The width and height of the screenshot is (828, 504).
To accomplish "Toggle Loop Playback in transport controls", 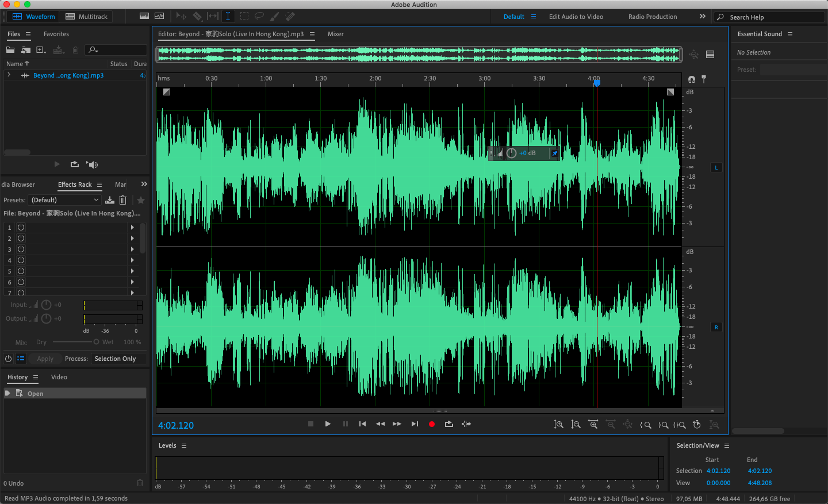I will (x=448, y=424).
